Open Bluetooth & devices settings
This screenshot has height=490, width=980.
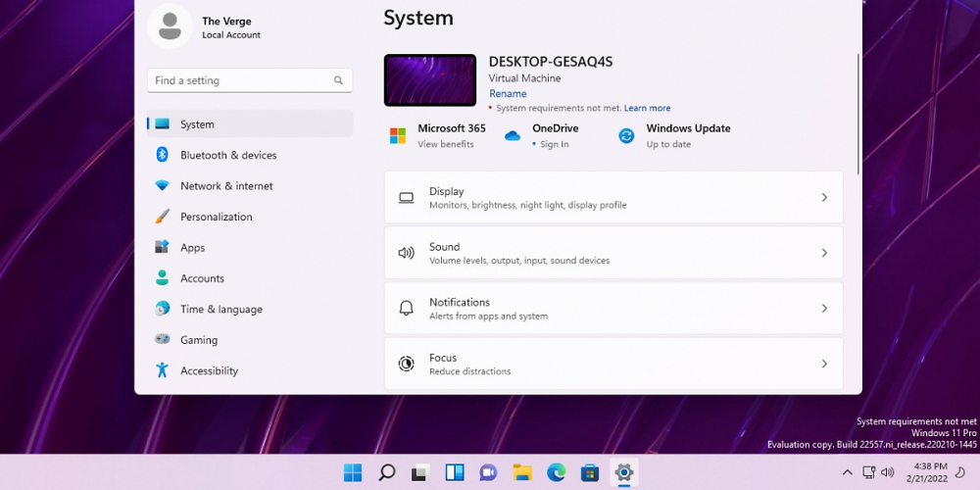250,155
